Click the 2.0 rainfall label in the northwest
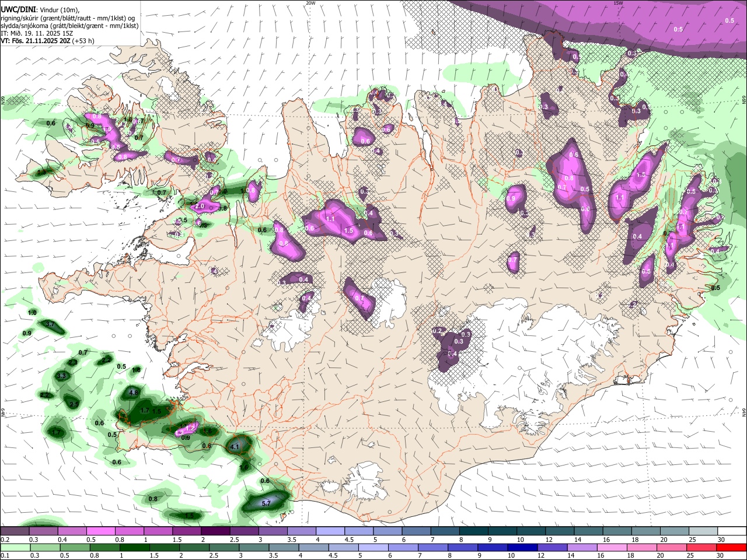 pyautogui.click(x=200, y=206)
